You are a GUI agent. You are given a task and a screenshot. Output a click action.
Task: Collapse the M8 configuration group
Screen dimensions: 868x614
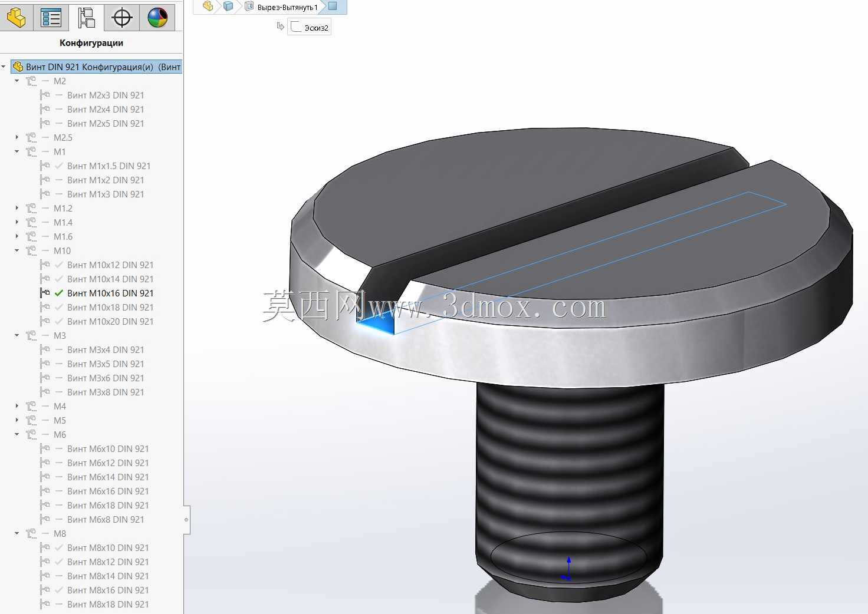click(17, 533)
